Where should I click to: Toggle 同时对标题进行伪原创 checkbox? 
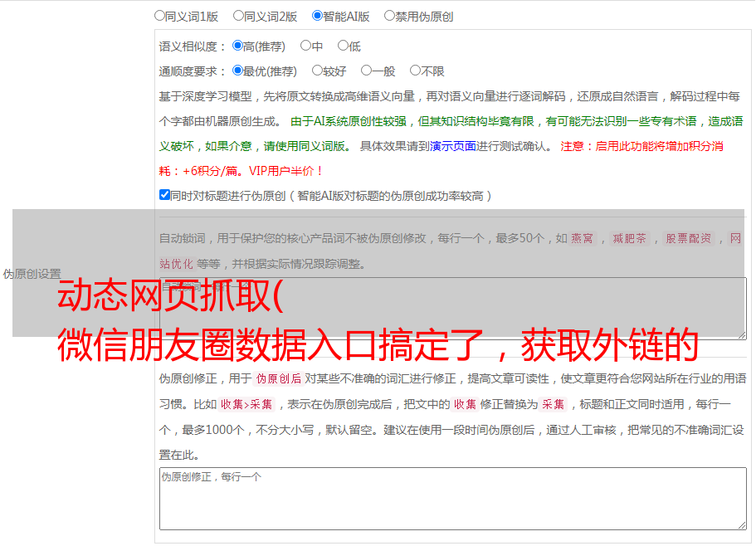pos(164,196)
